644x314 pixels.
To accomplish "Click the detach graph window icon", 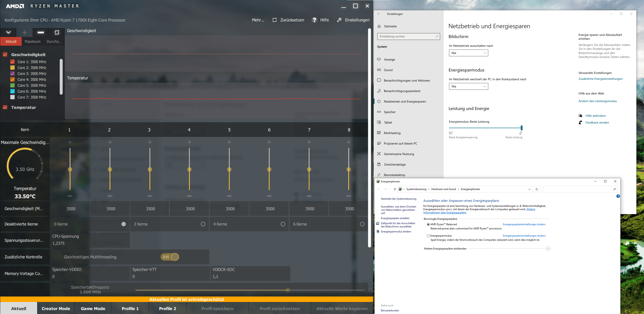I will tap(57, 32).
